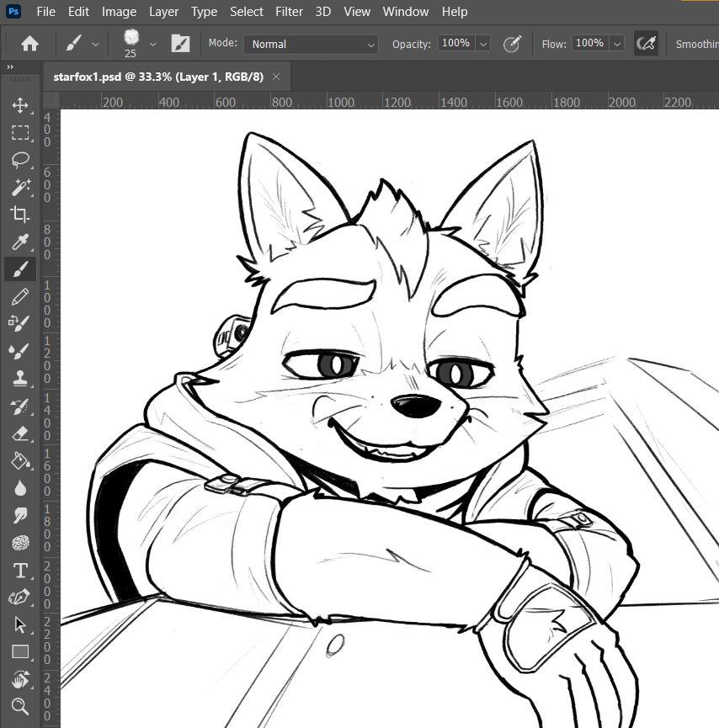This screenshot has height=728, width=719.
Task: Click the brush size 25 preview
Action: coord(131,43)
